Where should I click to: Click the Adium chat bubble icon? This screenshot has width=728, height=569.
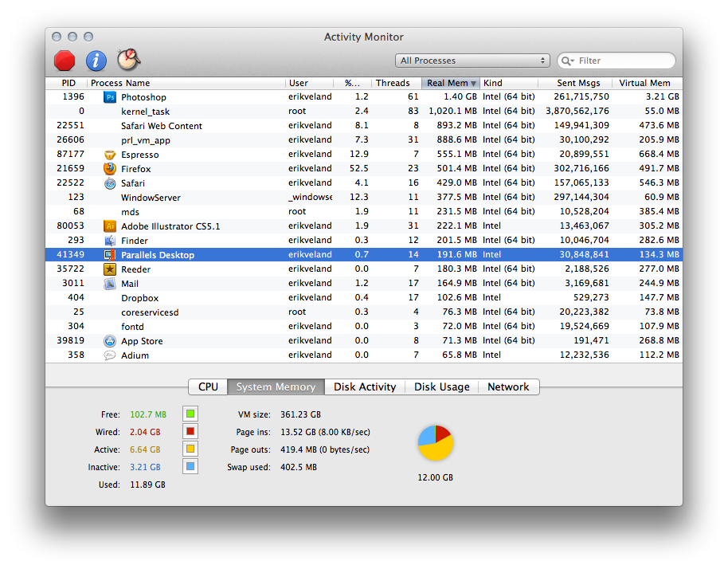pos(110,355)
